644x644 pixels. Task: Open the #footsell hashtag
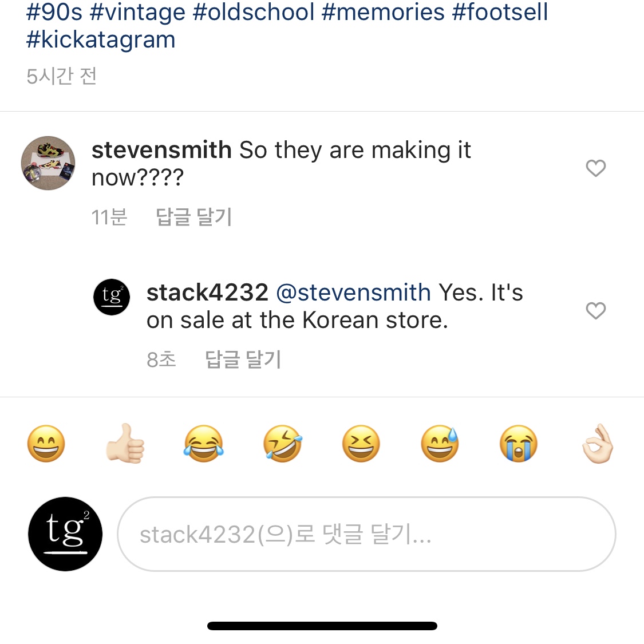pos(500,12)
